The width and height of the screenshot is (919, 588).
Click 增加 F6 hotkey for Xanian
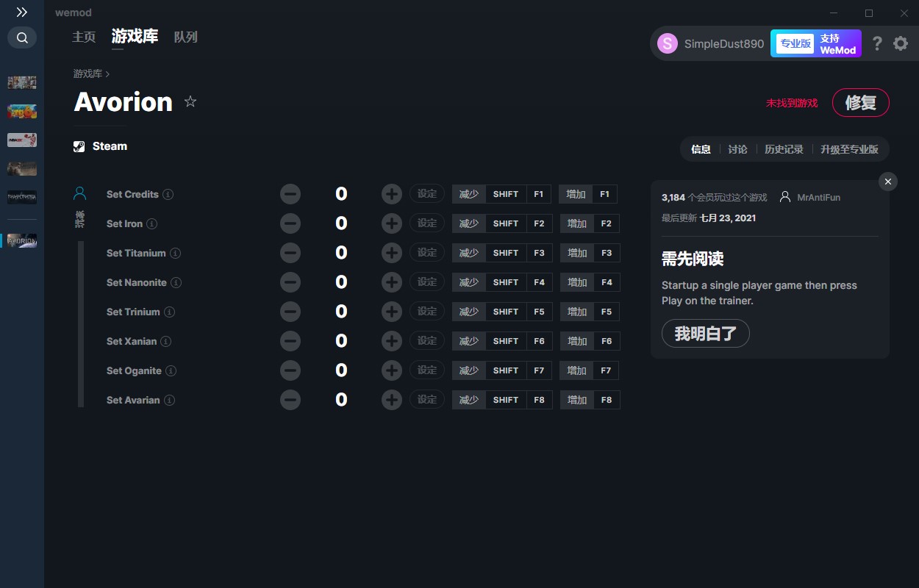[x=590, y=341]
